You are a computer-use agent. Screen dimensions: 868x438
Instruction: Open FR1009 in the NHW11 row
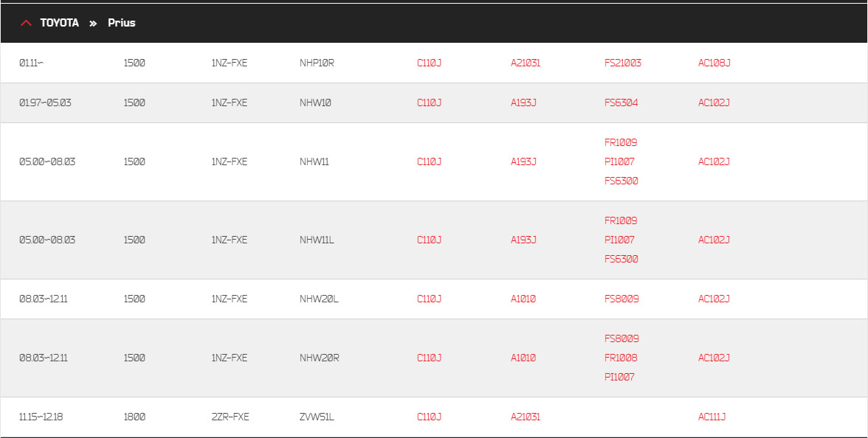(621, 143)
